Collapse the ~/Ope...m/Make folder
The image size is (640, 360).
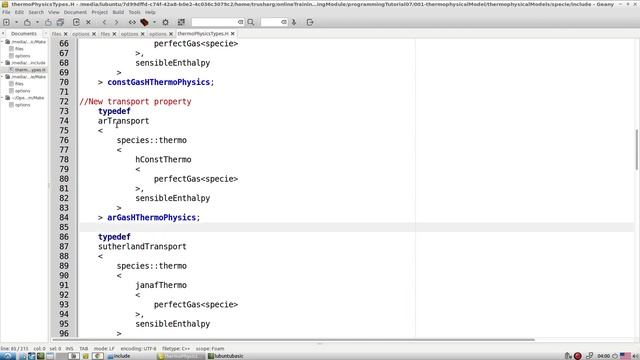point(2,98)
